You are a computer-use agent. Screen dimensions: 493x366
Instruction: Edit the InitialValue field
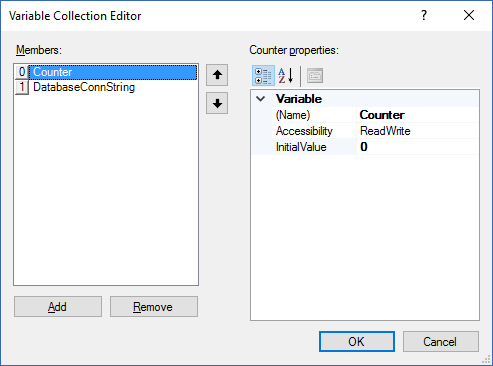coord(417,147)
